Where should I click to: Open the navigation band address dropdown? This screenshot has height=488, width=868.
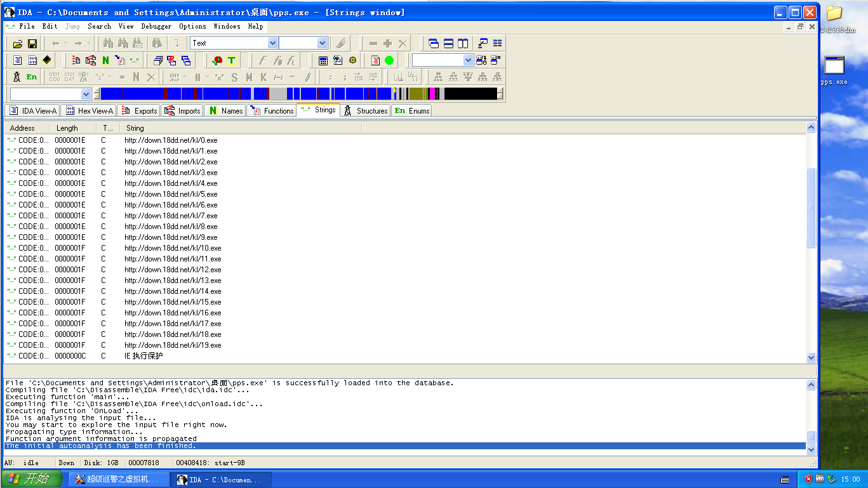[86, 94]
